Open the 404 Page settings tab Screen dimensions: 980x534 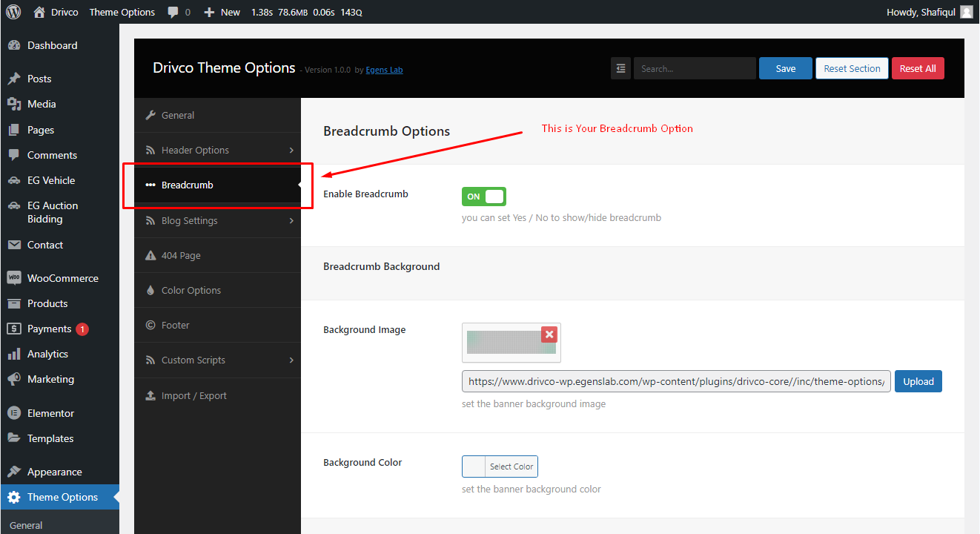pyautogui.click(x=217, y=255)
